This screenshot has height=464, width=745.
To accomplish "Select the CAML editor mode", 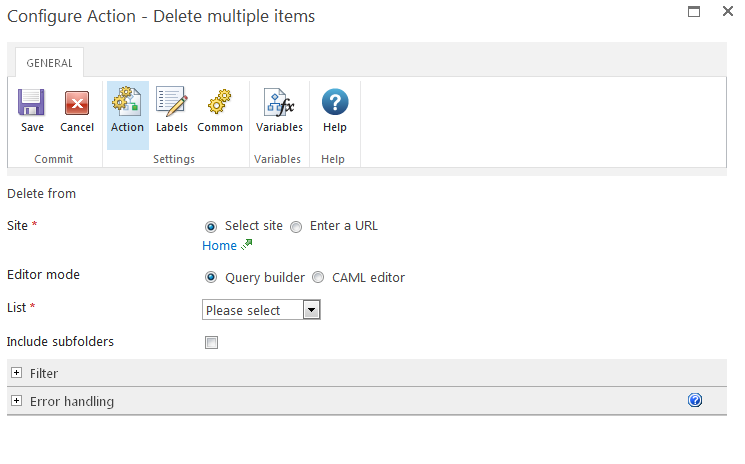I will point(318,278).
